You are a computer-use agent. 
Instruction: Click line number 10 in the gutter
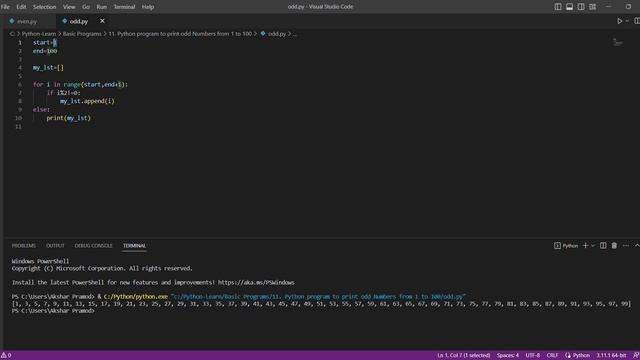pos(18,118)
